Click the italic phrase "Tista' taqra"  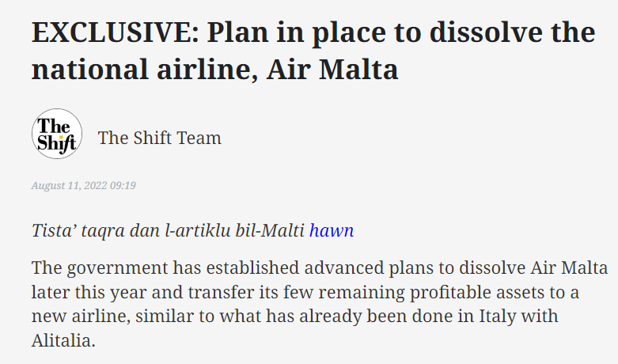[x=73, y=231]
